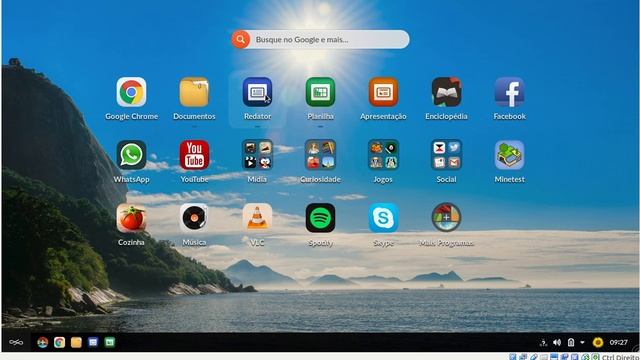
Task: Click the 09:27 clock in taskbar
Action: pos(618,342)
